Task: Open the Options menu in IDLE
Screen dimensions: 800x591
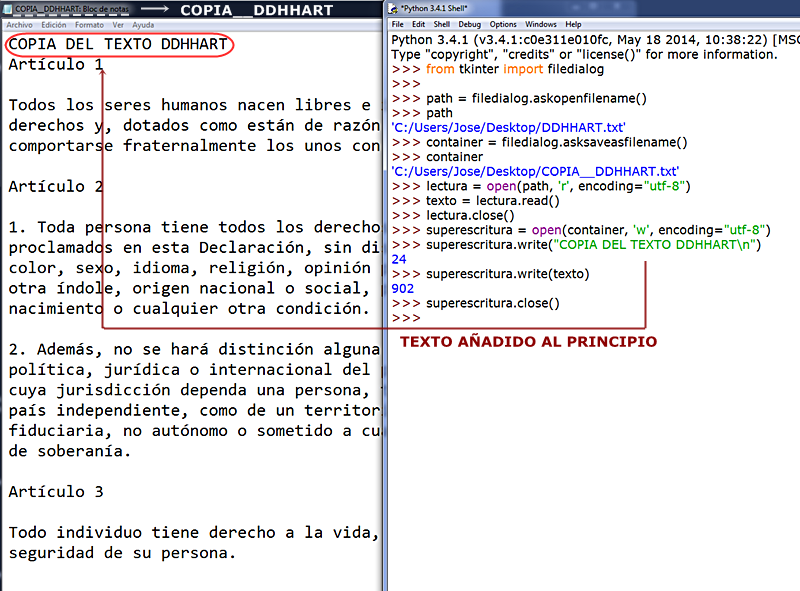Action: 502,23
